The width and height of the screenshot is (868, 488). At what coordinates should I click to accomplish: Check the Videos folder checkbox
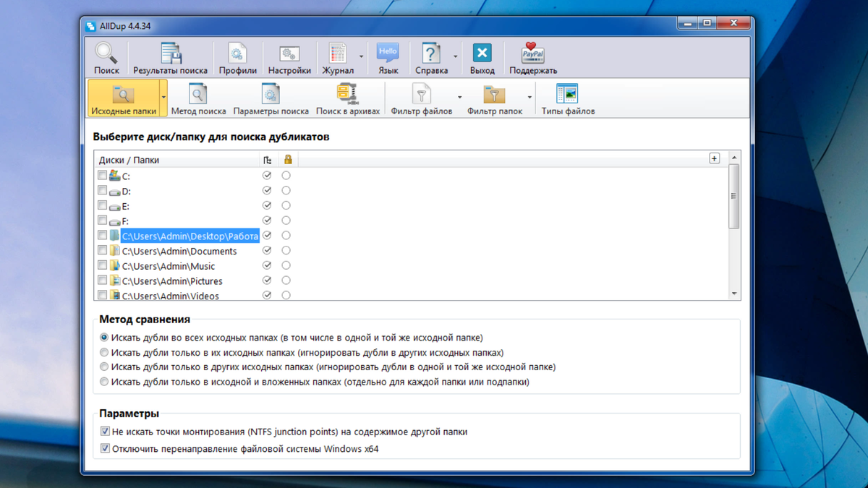(102, 295)
